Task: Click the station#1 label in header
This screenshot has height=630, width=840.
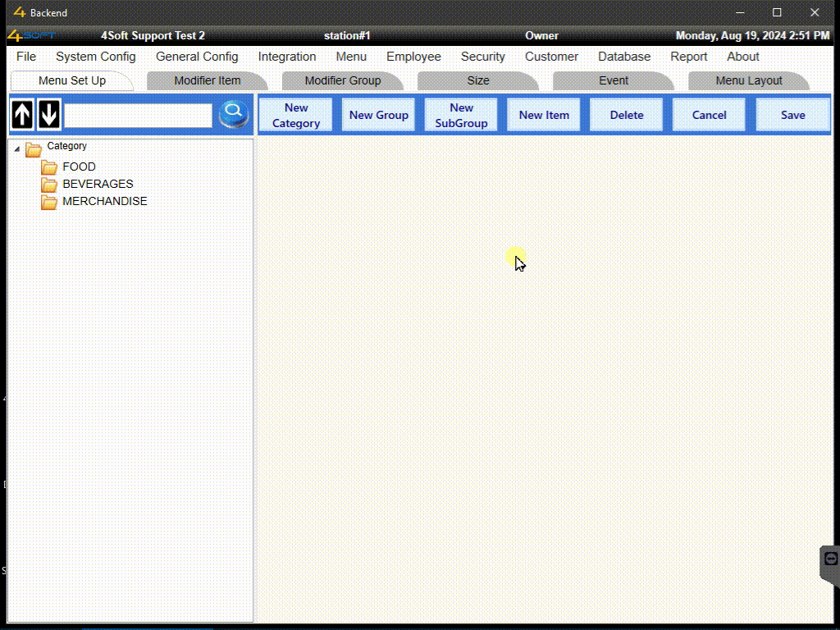Action: (347, 36)
